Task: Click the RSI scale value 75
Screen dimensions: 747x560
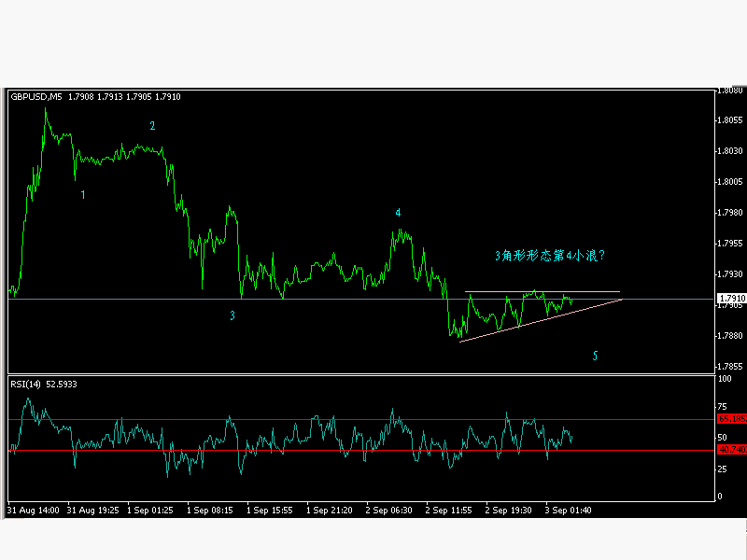Action: [x=722, y=407]
